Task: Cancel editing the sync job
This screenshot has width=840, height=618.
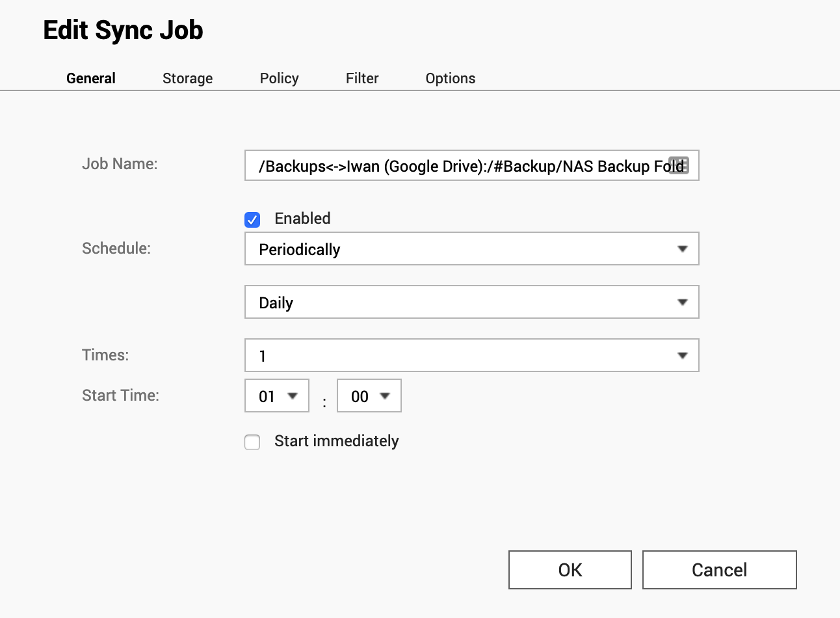Action: coord(719,570)
